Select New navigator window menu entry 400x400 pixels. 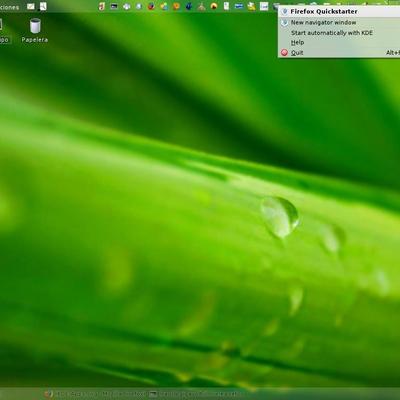[339, 23]
